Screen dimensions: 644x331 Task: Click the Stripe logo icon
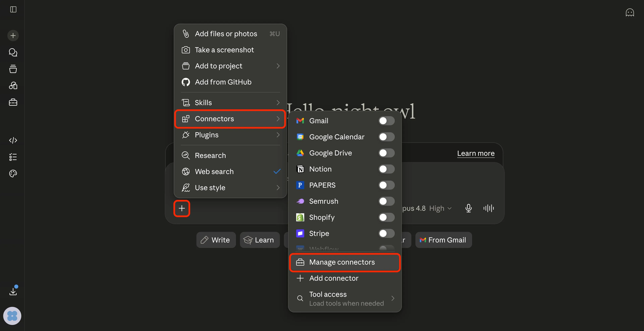pyautogui.click(x=300, y=233)
